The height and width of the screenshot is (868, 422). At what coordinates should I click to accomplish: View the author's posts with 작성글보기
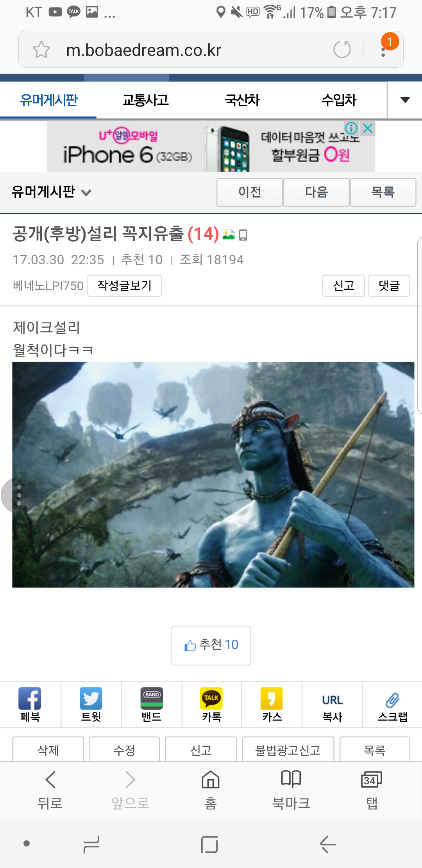(125, 286)
